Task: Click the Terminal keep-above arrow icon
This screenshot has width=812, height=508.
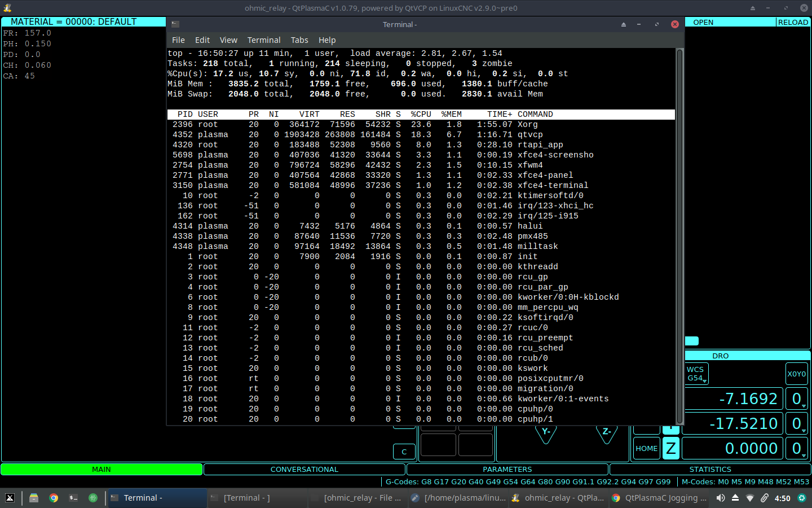Action: pyautogui.click(x=624, y=24)
